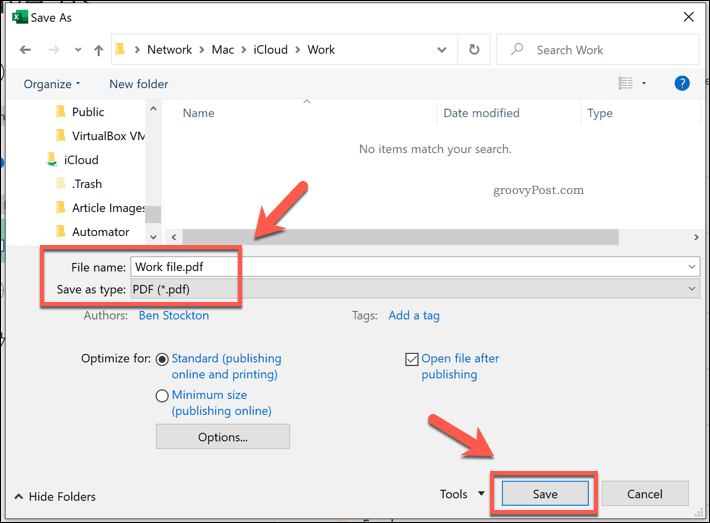Select iCloud in the address path
The height and width of the screenshot is (523, 710).
point(270,49)
